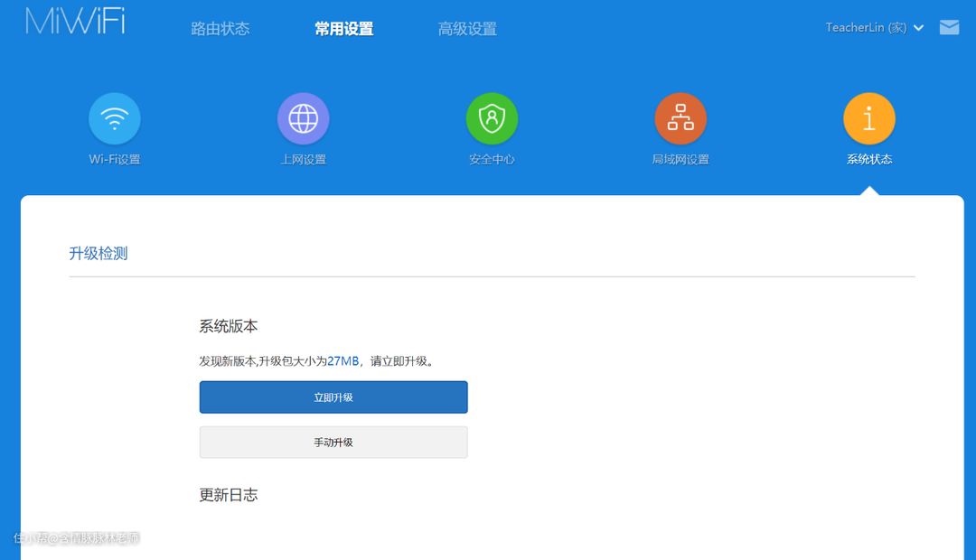Click the 上网设置 globe icon

[303, 118]
